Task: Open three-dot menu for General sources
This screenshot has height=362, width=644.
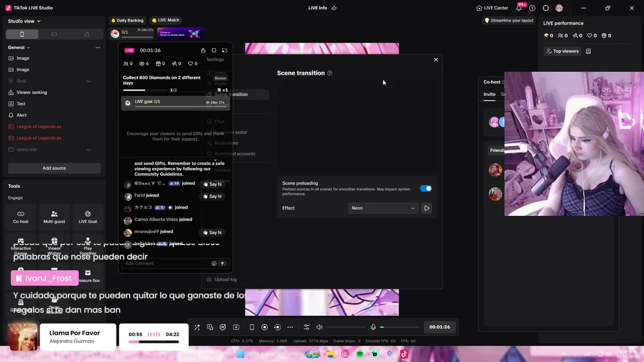Action: tap(98, 47)
